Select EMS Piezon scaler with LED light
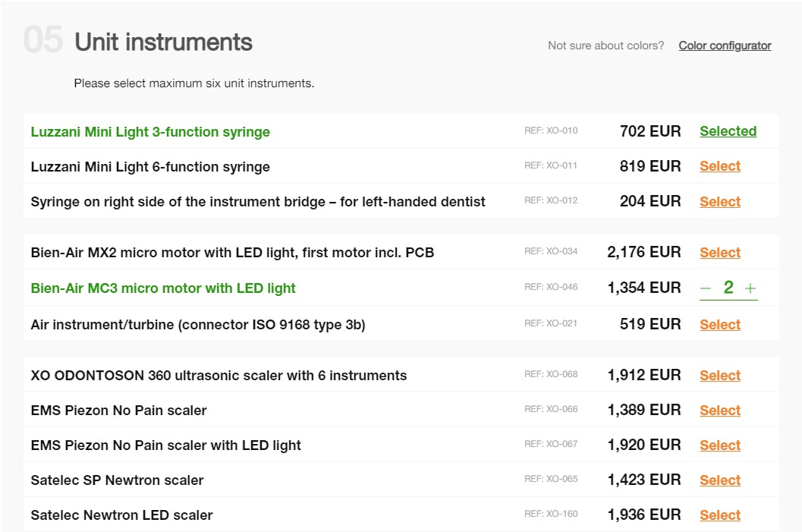Image resolution: width=802 pixels, height=532 pixels. coord(719,445)
